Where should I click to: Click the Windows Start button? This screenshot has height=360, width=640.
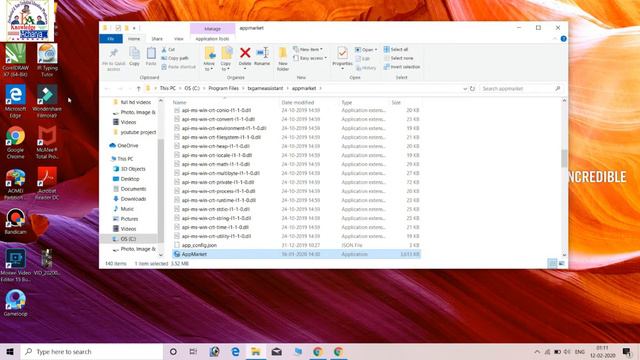[10, 351]
